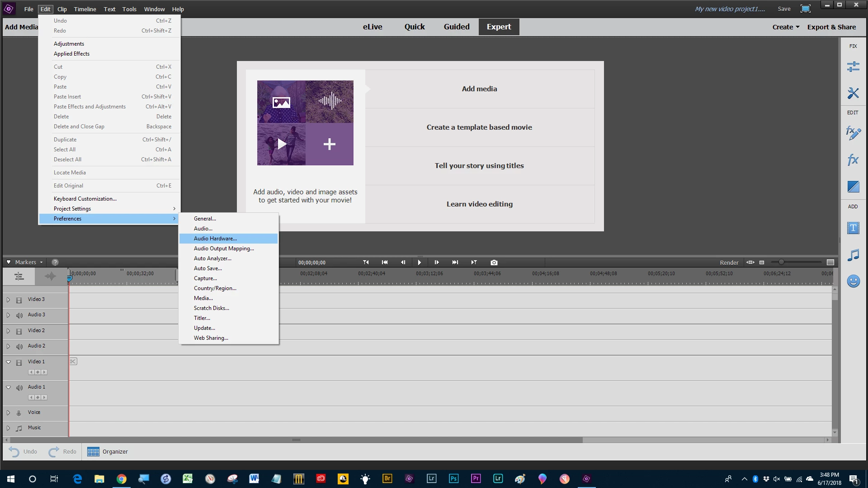This screenshot has width=868, height=488.
Task: Click Export & Share button
Action: [x=831, y=27]
